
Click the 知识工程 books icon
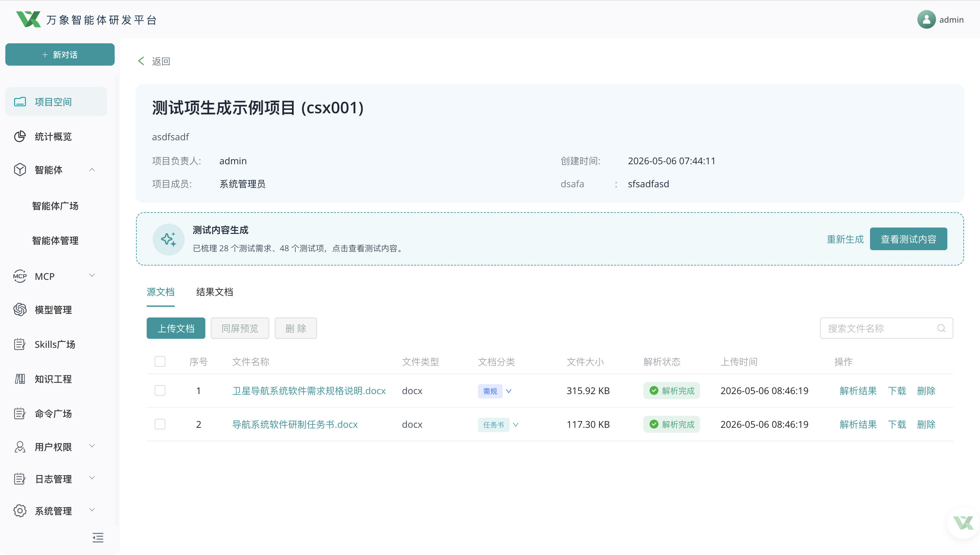point(20,379)
